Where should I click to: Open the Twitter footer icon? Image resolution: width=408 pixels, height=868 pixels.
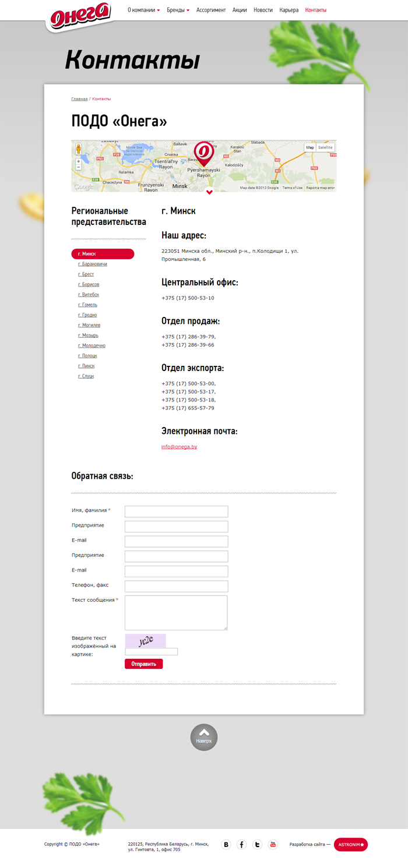point(257,844)
